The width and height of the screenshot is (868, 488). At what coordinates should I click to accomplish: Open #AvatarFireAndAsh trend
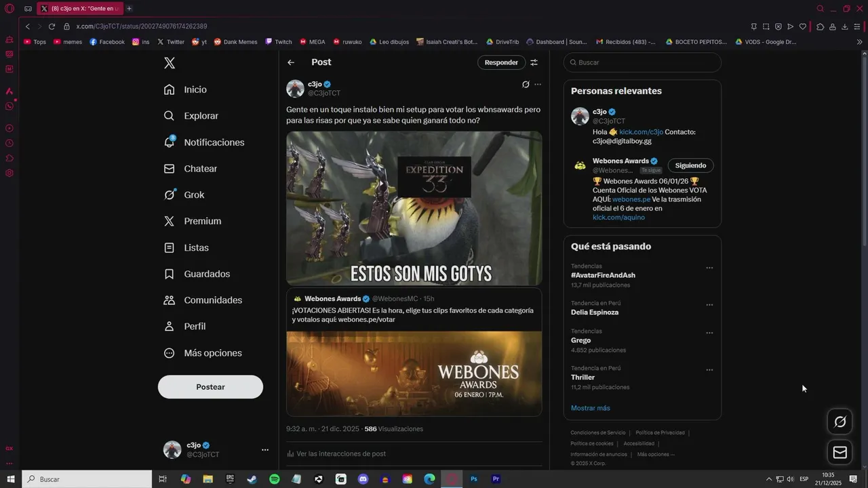[x=603, y=275]
